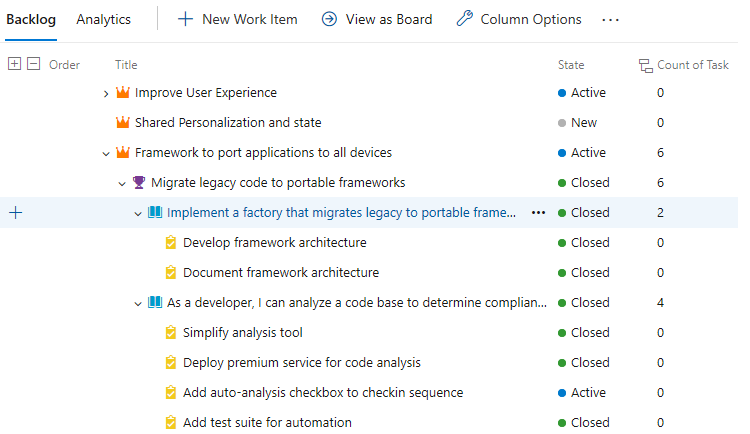Click the book icon for Implement a factory
The width and height of the screenshot is (750, 434).
pyautogui.click(x=155, y=212)
